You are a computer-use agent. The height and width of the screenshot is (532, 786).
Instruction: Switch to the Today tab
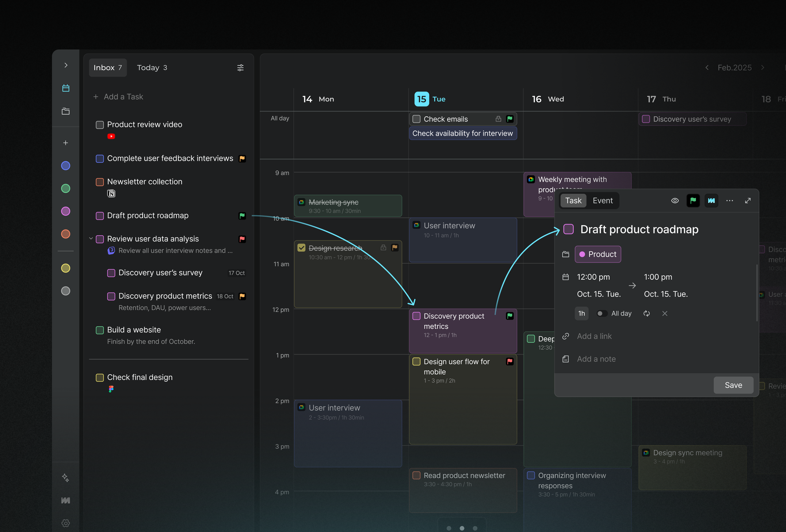pos(152,68)
